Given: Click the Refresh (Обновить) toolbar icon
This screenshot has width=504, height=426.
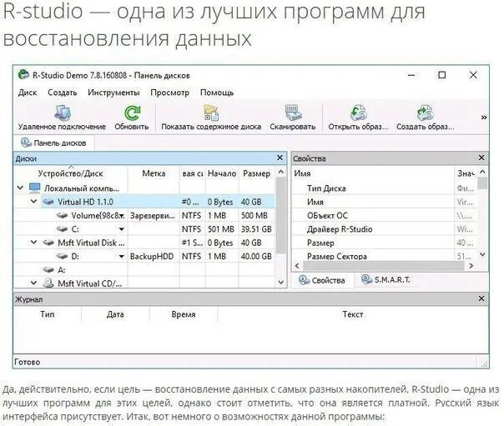Looking at the screenshot, I should 132,113.
